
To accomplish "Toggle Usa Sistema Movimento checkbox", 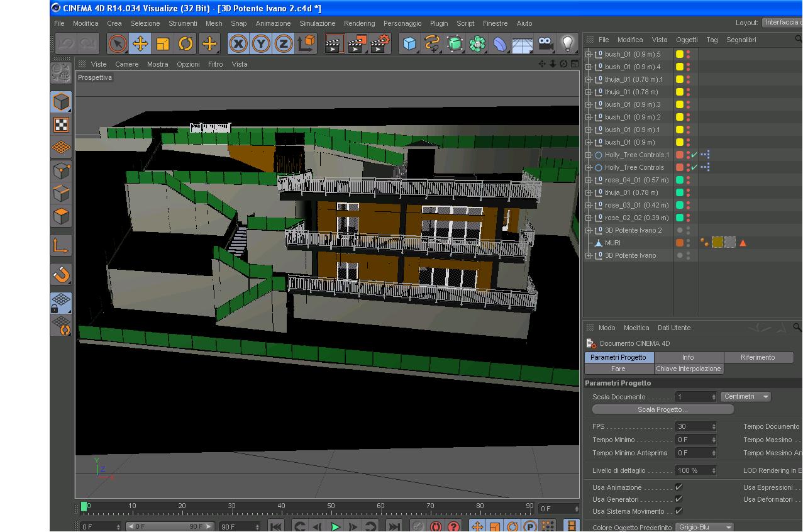I will (x=678, y=511).
